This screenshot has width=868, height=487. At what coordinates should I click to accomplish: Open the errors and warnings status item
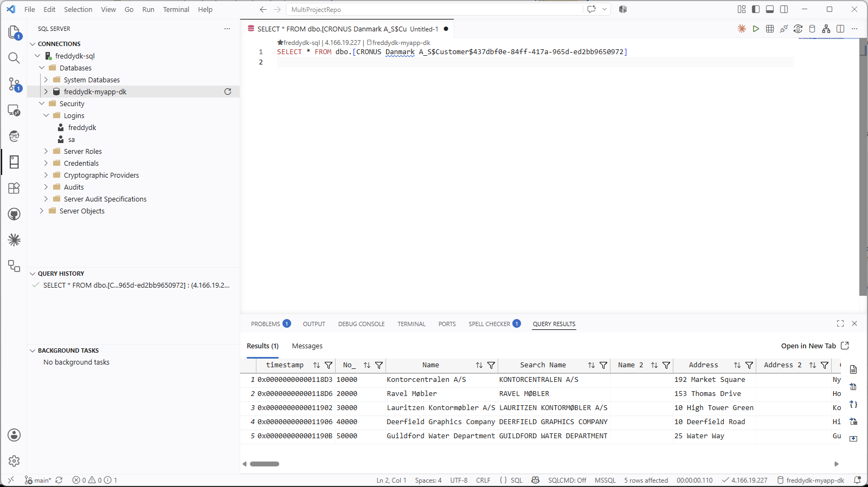pyautogui.click(x=95, y=480)
